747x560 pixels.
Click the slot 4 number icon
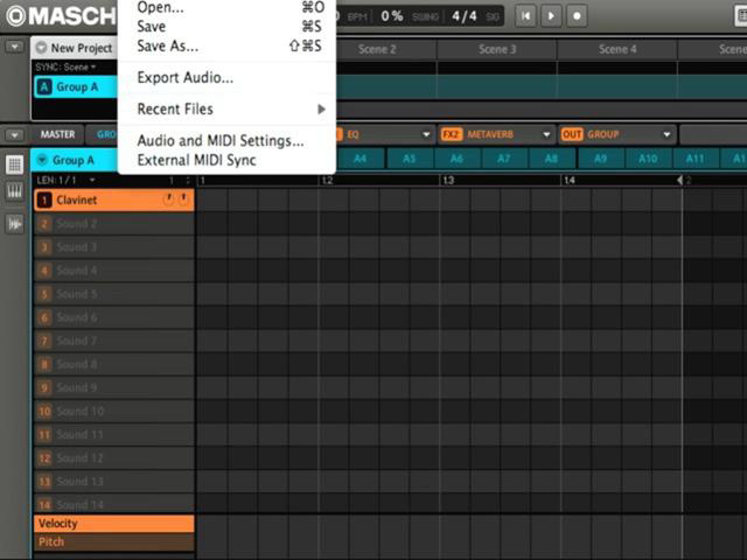[x=44, y=271]
